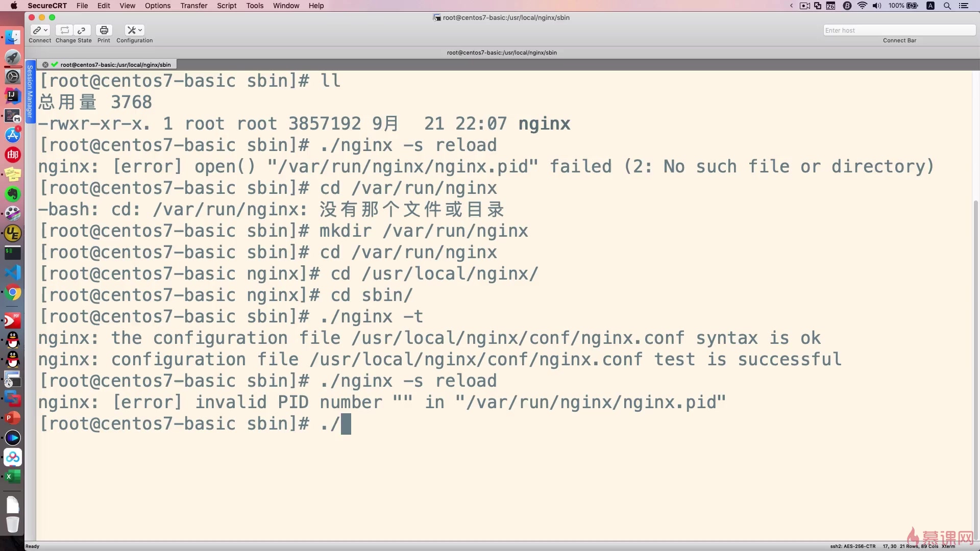Open Spotlight search in menu bar
This screenshot has height=551, width=980.
point(947,6)
